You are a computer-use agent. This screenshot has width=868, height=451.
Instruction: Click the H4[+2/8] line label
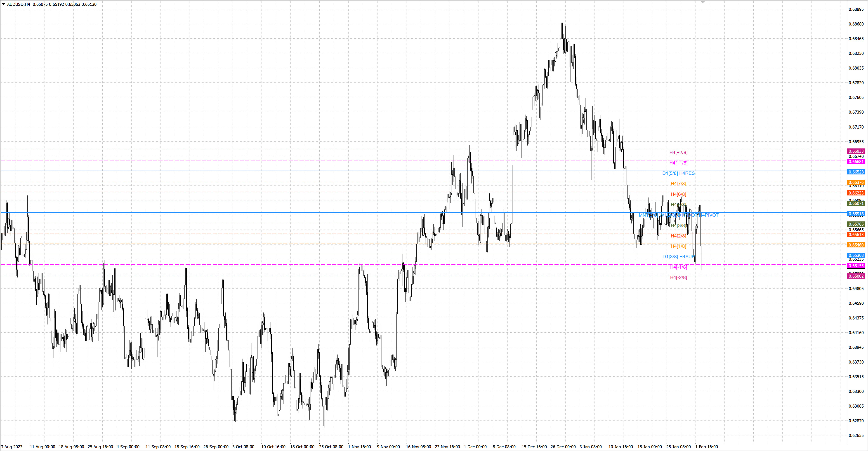[x=678, y=153]
